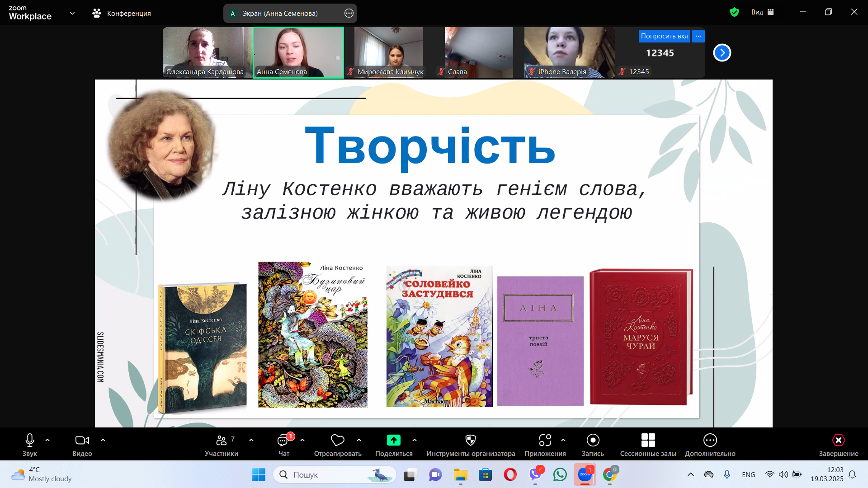Expand participants options arrow next to Участники

click(x=251, y=440)
